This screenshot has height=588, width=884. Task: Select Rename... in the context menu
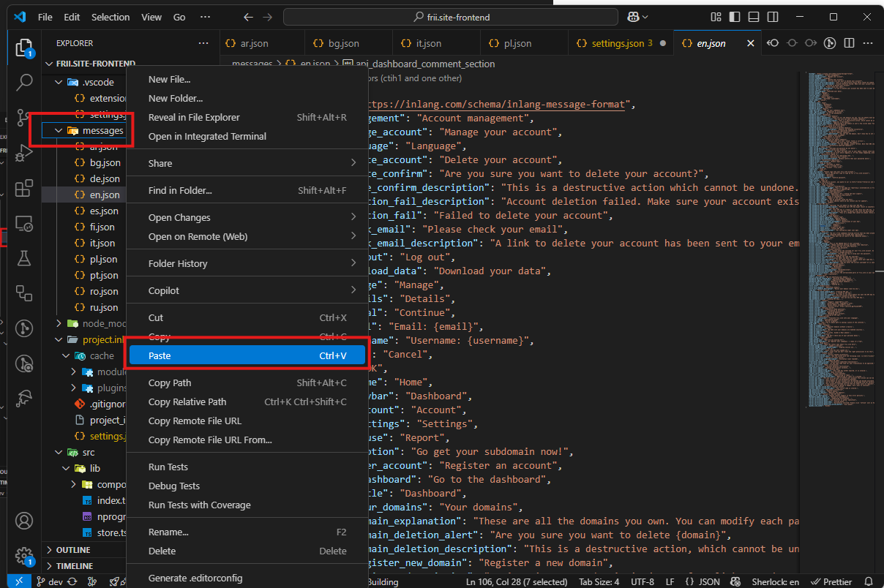(x=247, y=532)
